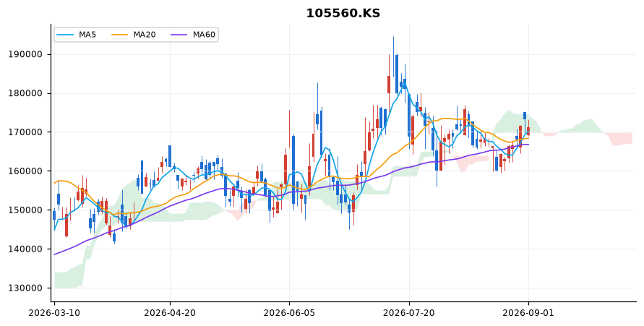
Task: Click the blue MA5 legend line sample
Action: click(65, 35)
